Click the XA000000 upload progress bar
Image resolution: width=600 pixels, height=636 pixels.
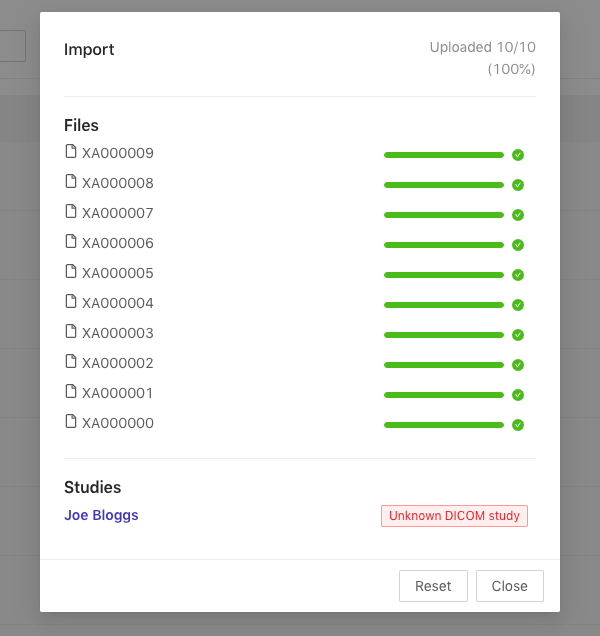point(444,425)
